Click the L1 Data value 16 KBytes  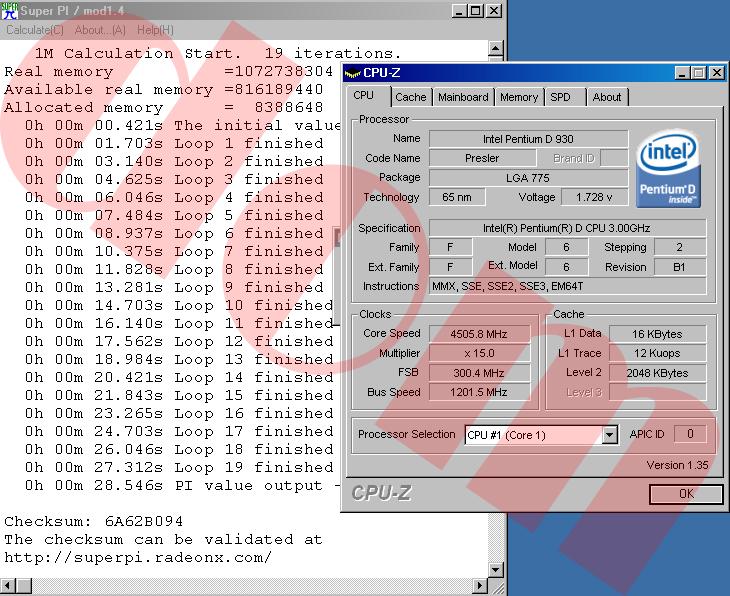tap(657, 334)
